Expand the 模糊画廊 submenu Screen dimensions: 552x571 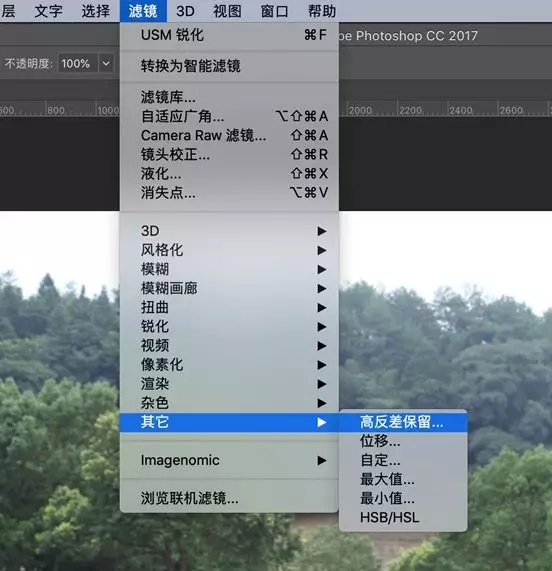point(229,288)
